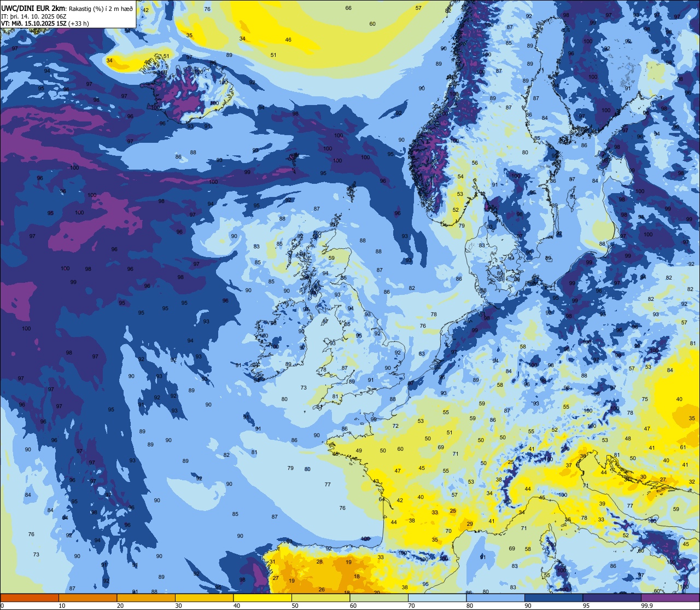Pick the dark blue 90–95 legend swatch
Viewport: 700px width, 610px height.
tap(553, 597)
